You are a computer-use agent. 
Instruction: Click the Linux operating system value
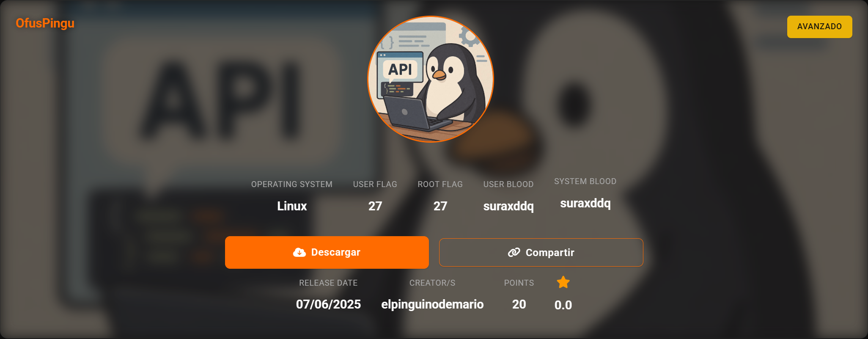pos(292,206)
